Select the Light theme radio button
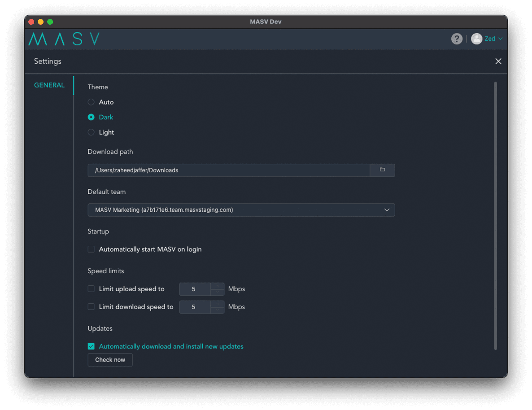532x410 pixels. coord(91,132)
